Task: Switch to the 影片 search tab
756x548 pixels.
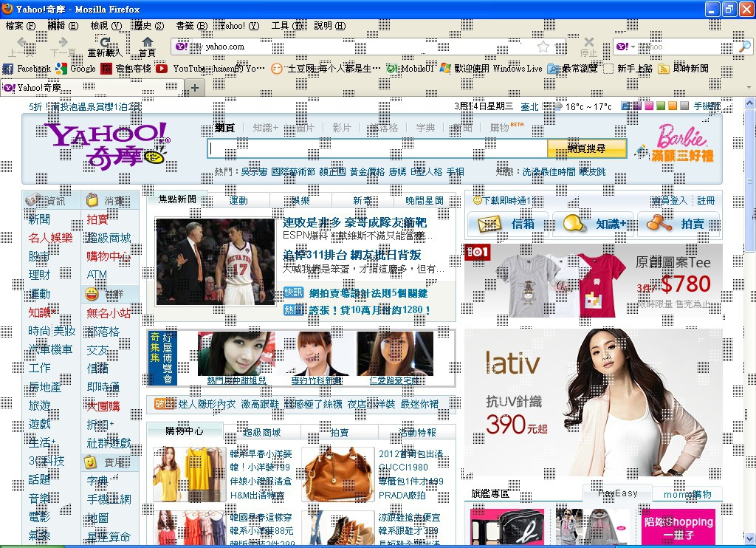Action: pyautogui.click(x=342, y=128)
